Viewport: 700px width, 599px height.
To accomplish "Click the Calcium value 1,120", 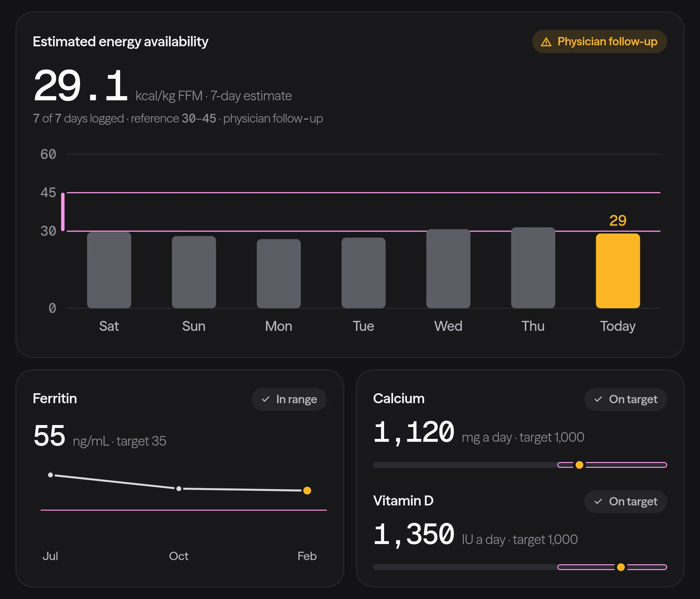I will 414,432.
